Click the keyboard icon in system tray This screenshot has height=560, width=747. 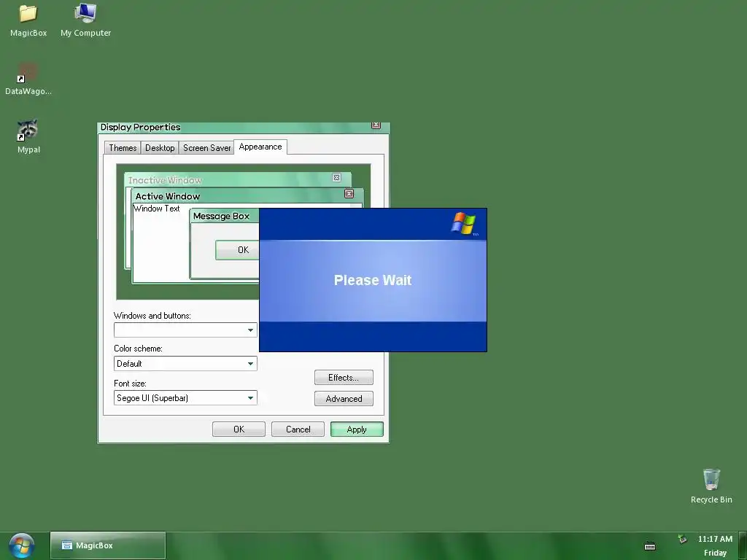pyautogui.click(x=650, y=546)
